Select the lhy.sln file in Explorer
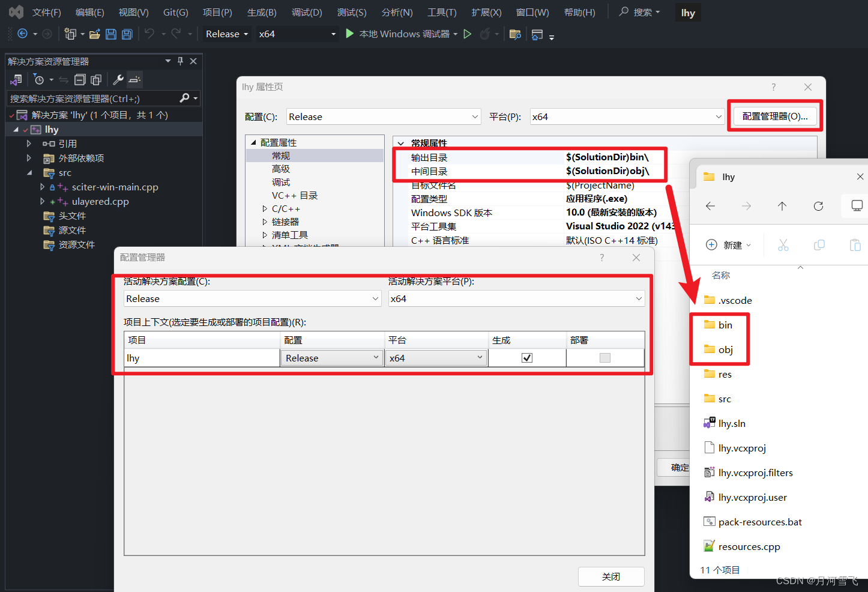 [x=730, y=423]
